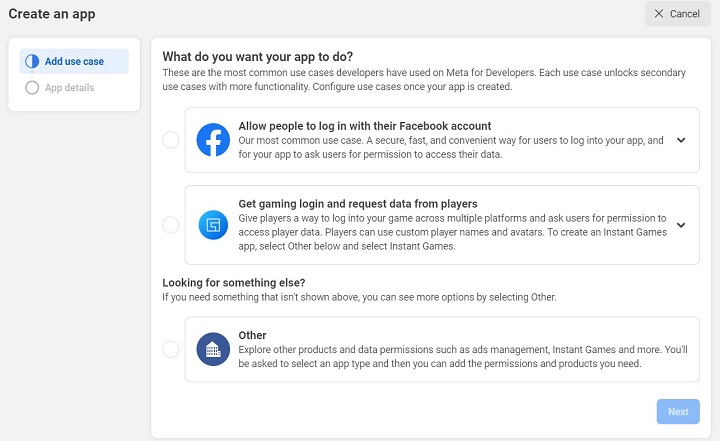Click the Facebook account login card title
The height and width of the screenshot is (441, 720).
pos(364,126)
